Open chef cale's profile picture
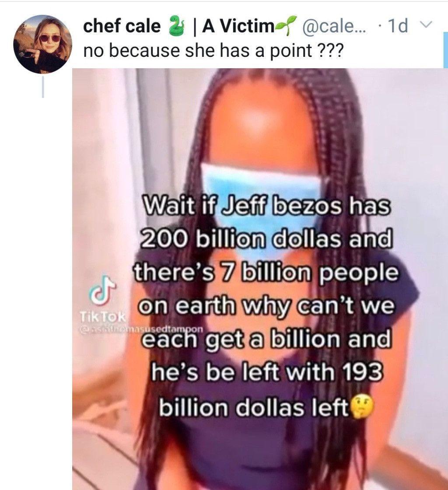Screen dimensions: 448x490 click(x=43, y=44)
